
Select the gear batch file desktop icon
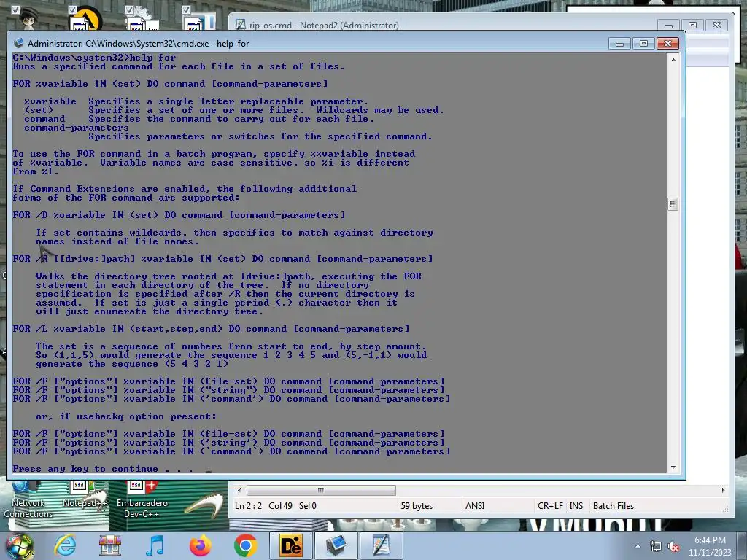tap(142, 19)
